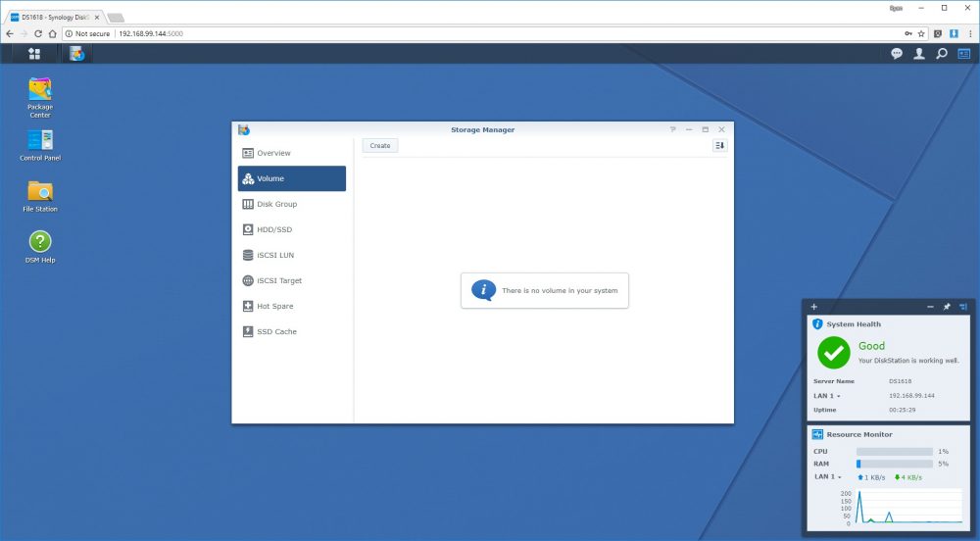
Task: Click the Resource Monitor widget icon
Action: pos(817,434)
